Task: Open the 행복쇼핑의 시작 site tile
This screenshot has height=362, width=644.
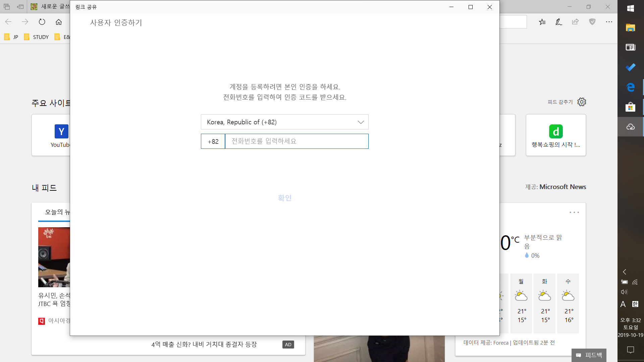Action: 556,135
